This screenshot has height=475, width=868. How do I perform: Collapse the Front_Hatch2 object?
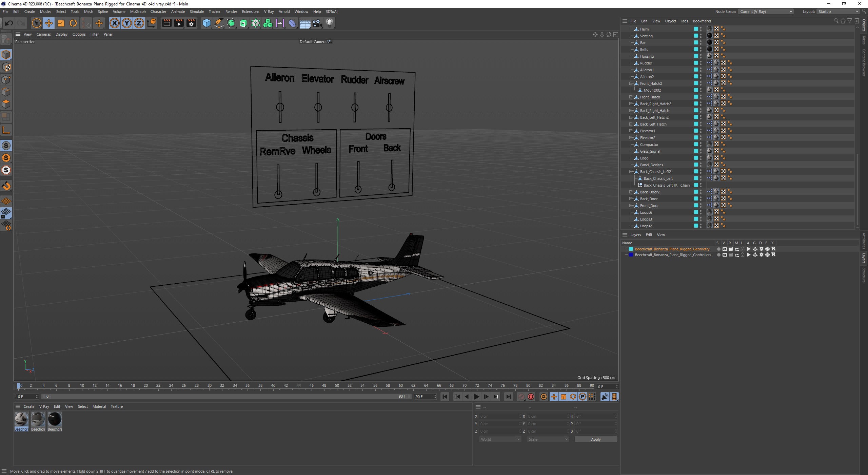[631, 83]
